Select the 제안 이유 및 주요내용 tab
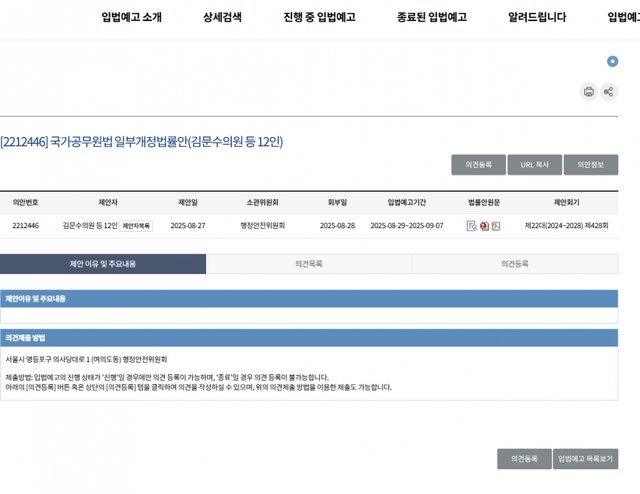Screen dimensions: 640x494 pos(103,264)
